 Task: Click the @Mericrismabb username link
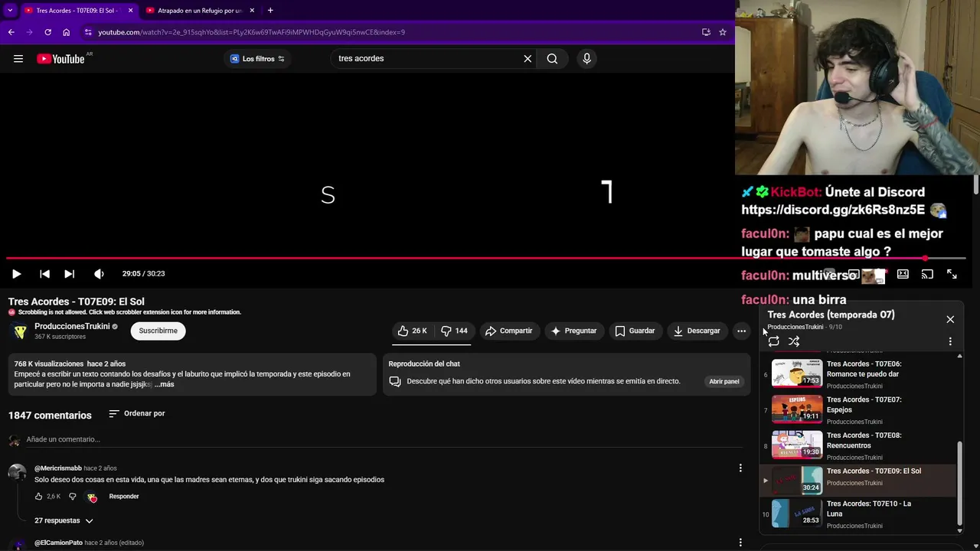tap(57, 468)
